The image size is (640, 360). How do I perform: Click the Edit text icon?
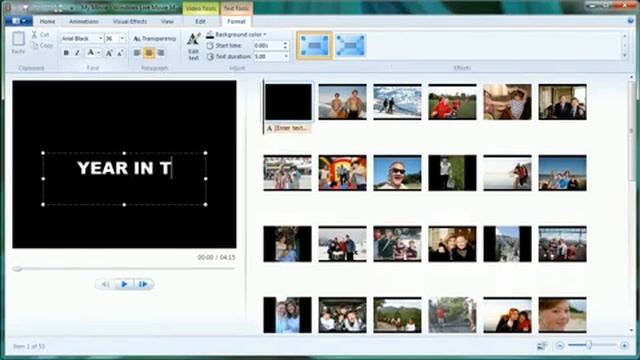click(x=193, y=39)
